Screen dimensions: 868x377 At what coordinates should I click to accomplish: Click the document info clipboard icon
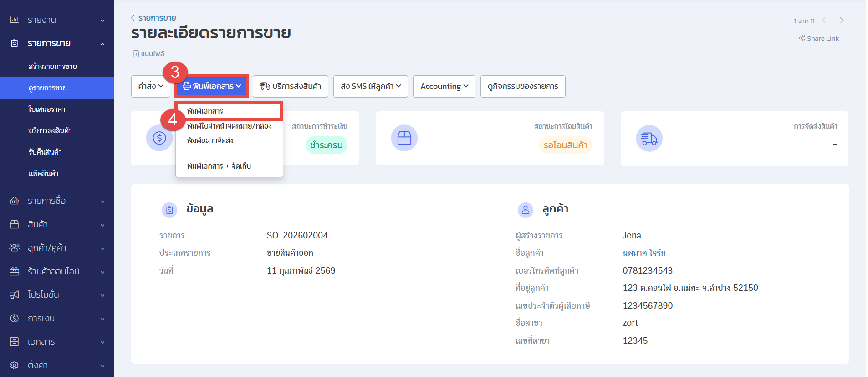click(x=169, y=210)
